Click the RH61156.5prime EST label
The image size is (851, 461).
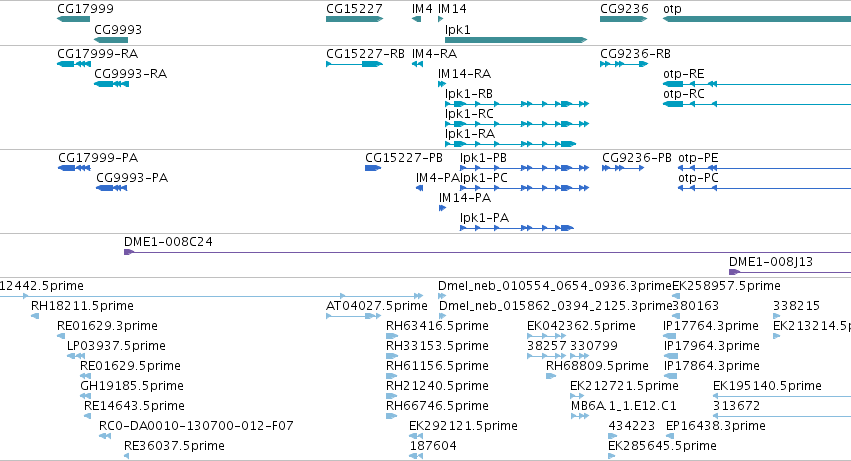(437, 366)
